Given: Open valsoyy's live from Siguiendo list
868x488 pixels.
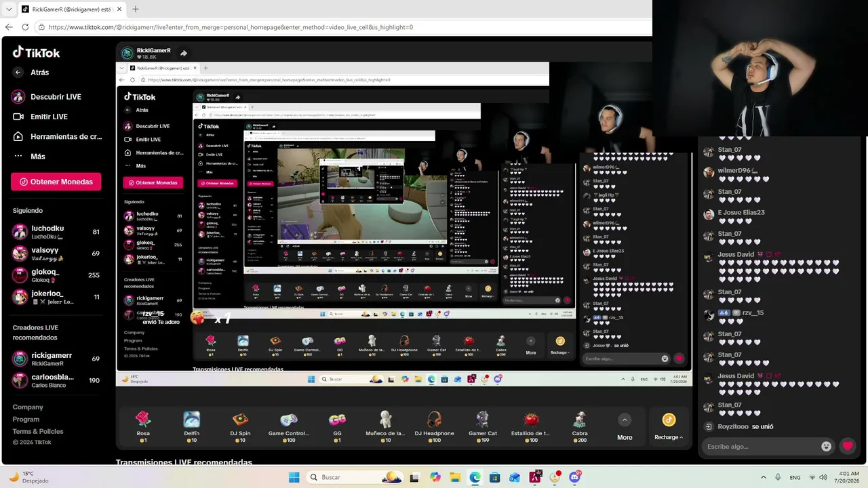Looking at the screenshot, I should pos(57,253).
